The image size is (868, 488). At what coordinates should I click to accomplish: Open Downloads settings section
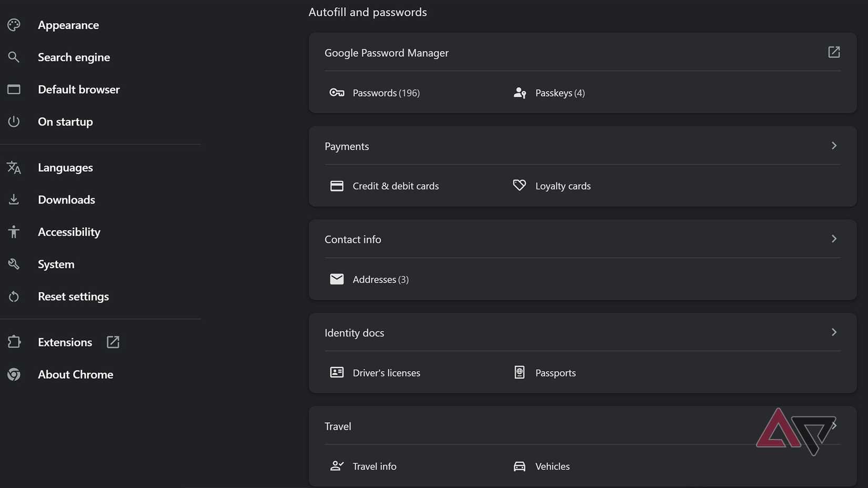click(66, 199)
